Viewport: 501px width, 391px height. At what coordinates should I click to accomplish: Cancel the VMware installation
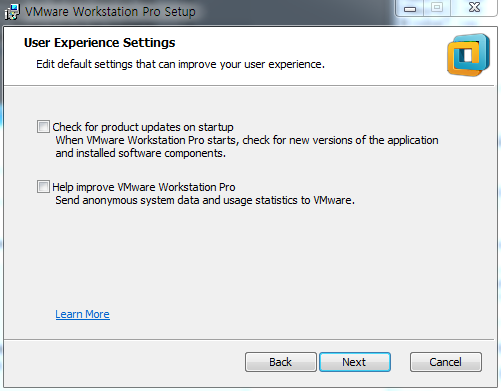(x=446, y=362)
